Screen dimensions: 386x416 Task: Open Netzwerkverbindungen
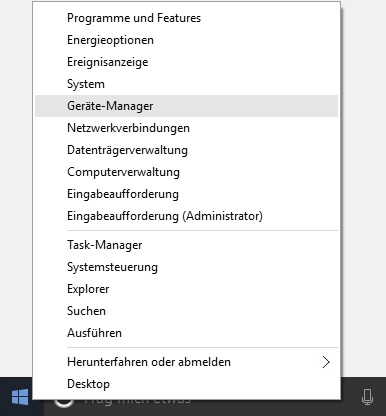click(186, 128)
